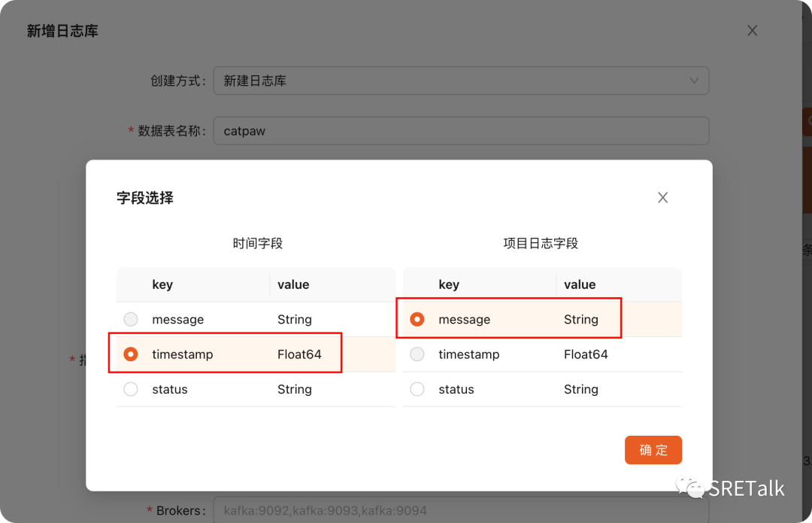Viewport: 812px width, 523px height.
Task: Select timestamp radio in 时间字段 table
Action: 131,354
